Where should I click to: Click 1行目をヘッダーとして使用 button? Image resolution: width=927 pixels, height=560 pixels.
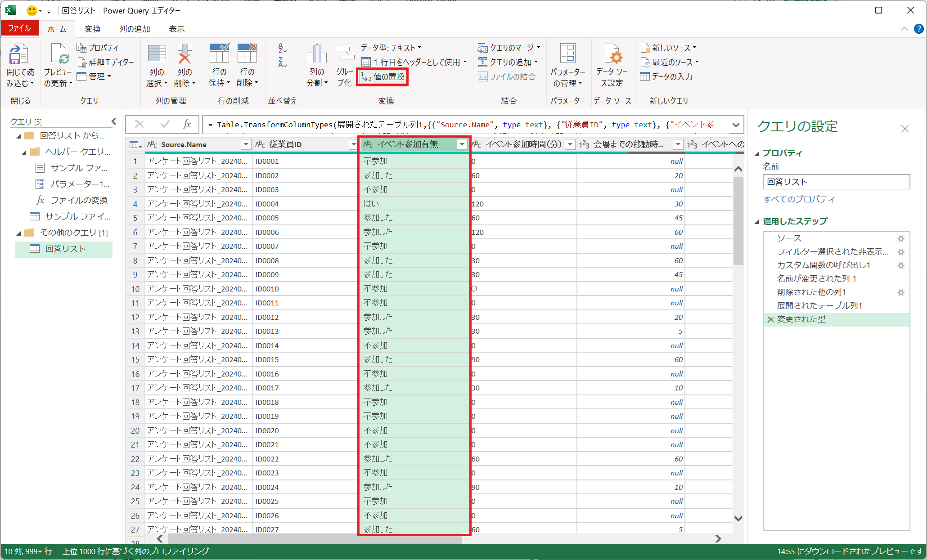coord(414,62)
